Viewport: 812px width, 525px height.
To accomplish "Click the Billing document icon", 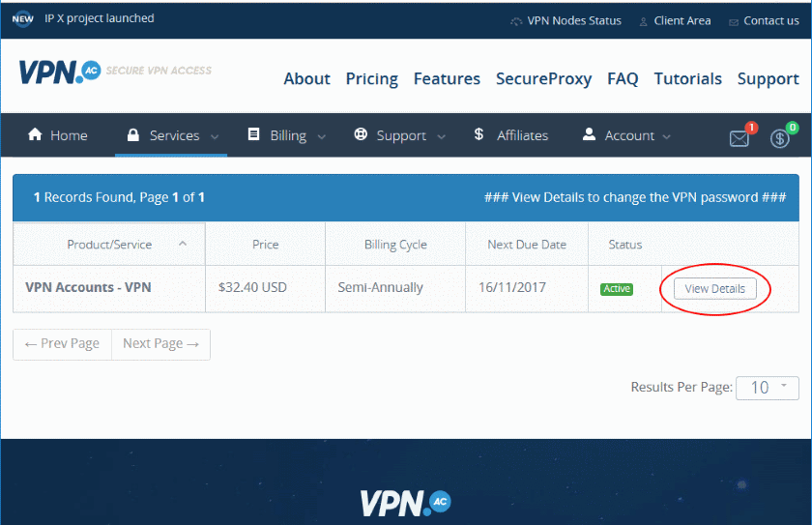I will click(x=253, y=134).
